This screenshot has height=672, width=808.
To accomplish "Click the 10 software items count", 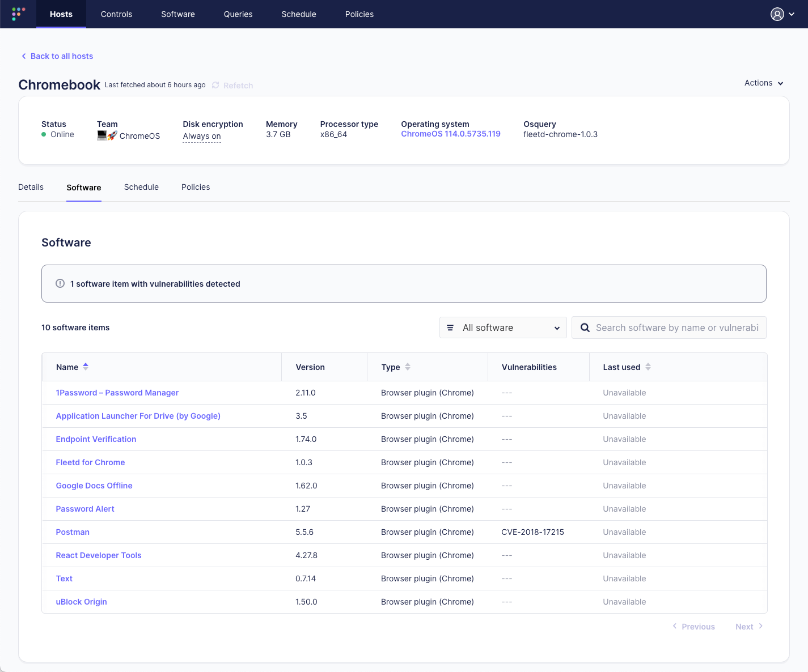I will coord(75,328).
